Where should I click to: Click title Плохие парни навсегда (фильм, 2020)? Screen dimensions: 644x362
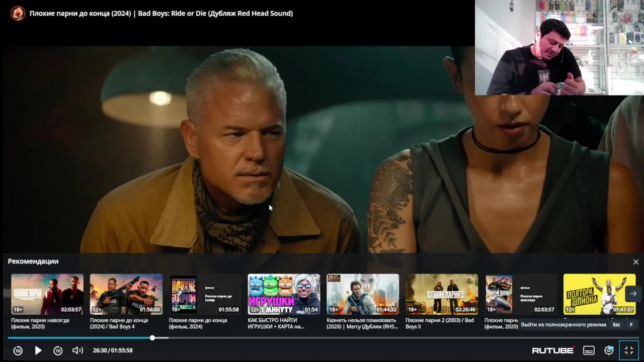point(40,323)
